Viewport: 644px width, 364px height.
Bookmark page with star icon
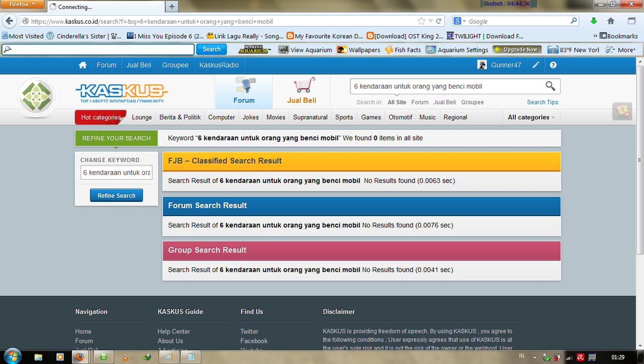pos(421,21)
